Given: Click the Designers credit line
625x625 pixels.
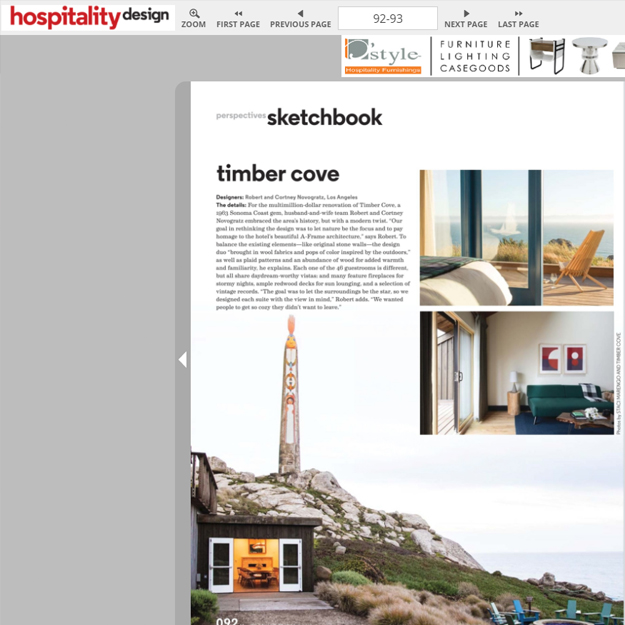Looking at the screenshot, I should pyautogui.click(x=287, y=197).
